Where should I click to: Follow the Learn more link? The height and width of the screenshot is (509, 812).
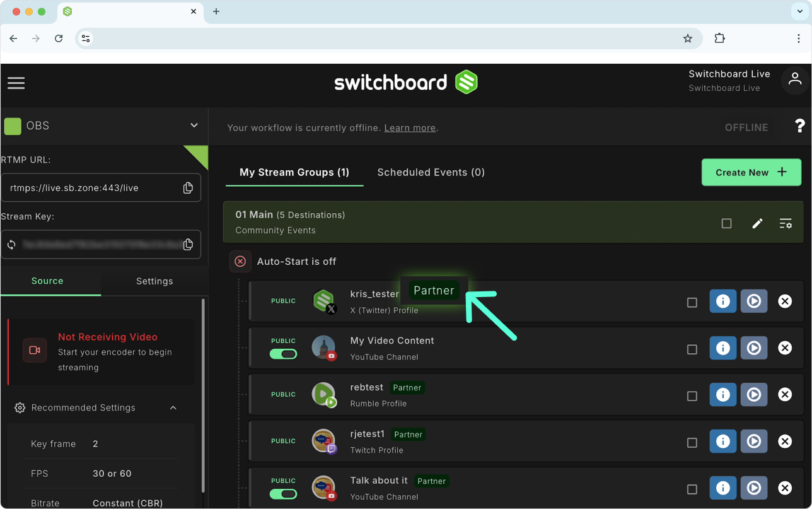(410, 127)
